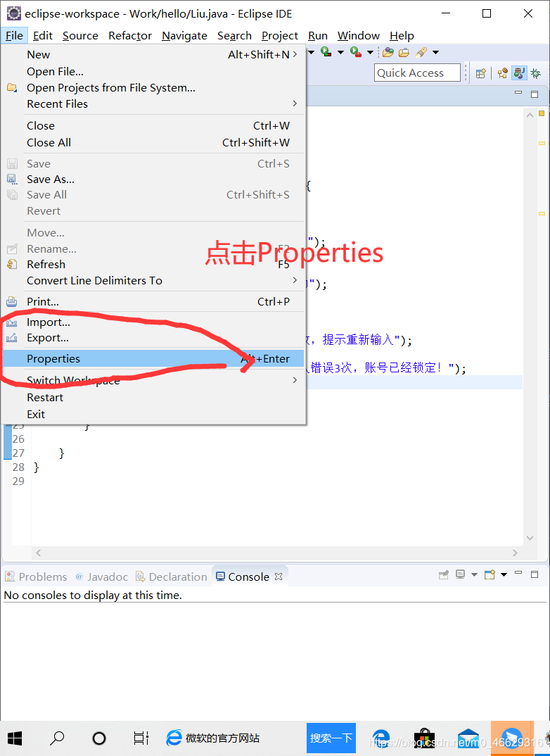Click the Pin Console icon

coord(444,574)
